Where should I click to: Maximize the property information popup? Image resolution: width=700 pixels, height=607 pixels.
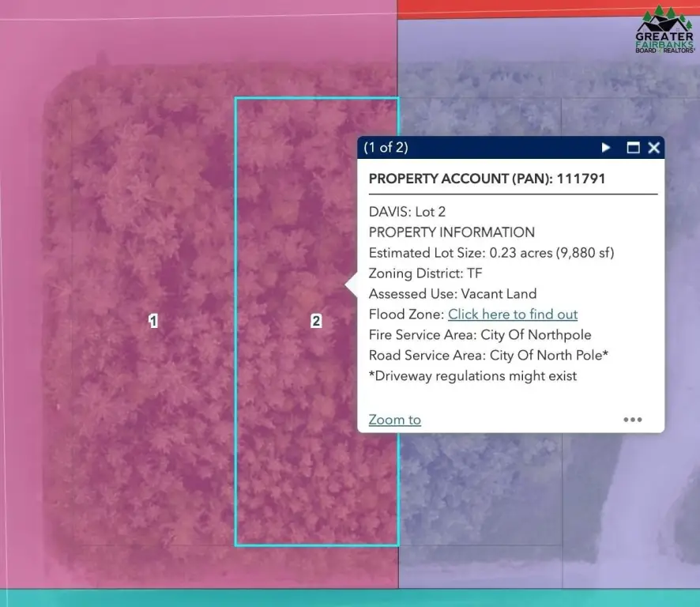click(x=632, y=148)
